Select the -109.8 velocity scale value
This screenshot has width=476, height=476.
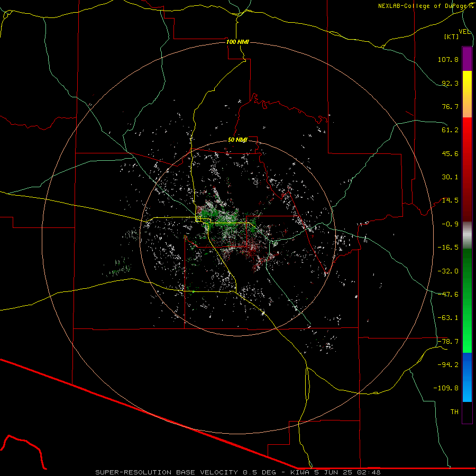point(446,388)
